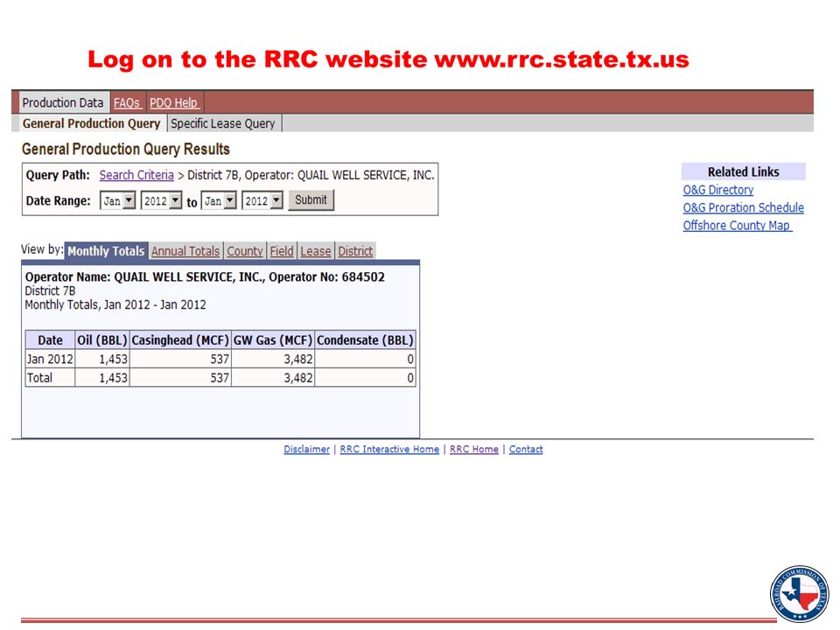Go to RRC Home page
This screenshot has width=840, height=630.
click(x=474, y=449)
